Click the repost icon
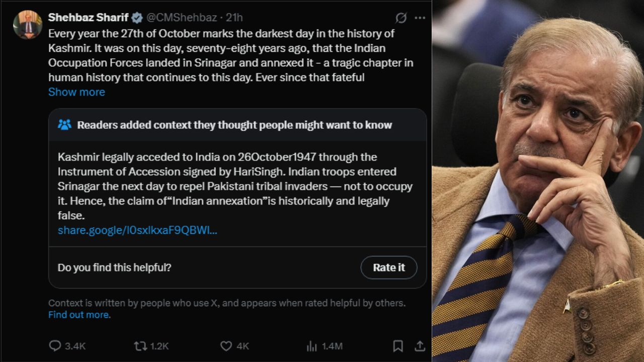The width and height of the screenshot is (644, 362). [140, 346]
